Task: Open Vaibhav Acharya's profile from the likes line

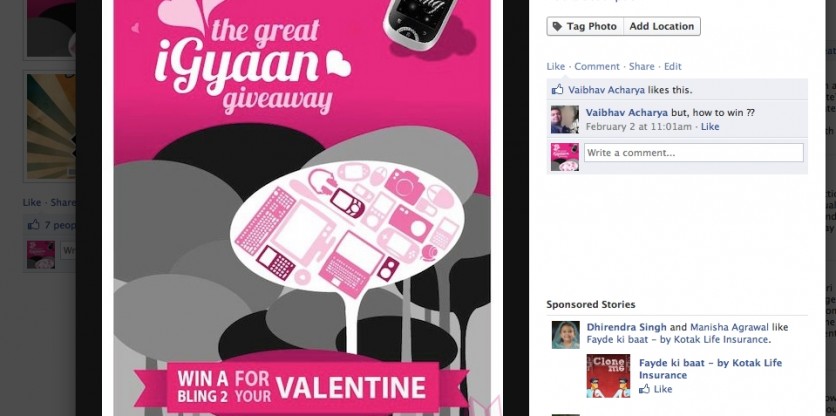Action: [607, 90]
